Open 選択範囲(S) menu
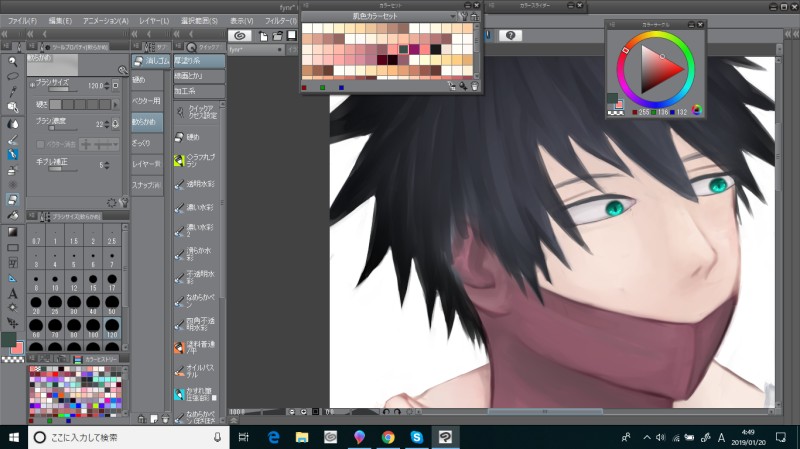Screen dimensions: 800x449 click(x=199, y=21)
